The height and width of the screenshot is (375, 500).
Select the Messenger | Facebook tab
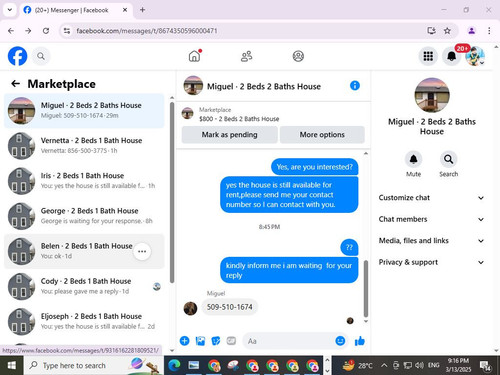75,10
